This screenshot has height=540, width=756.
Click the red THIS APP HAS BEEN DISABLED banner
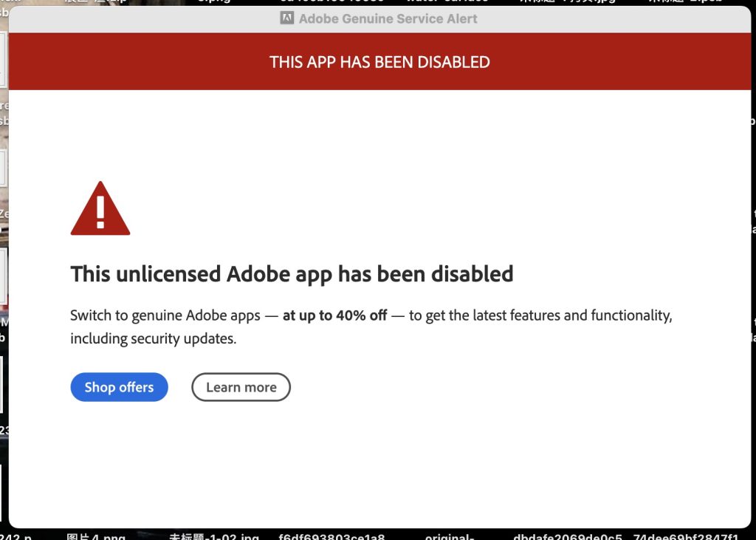point(380,61)
